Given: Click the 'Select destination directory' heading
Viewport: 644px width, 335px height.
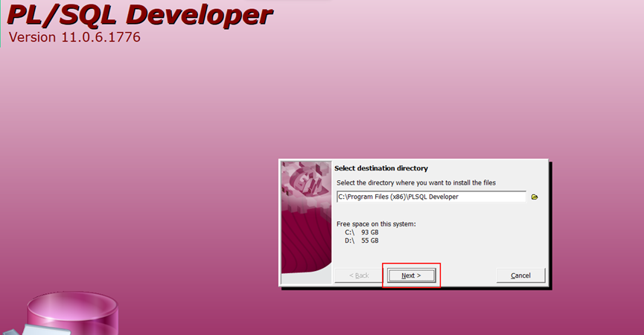Looking at the screenshot, I should [381, 168].
